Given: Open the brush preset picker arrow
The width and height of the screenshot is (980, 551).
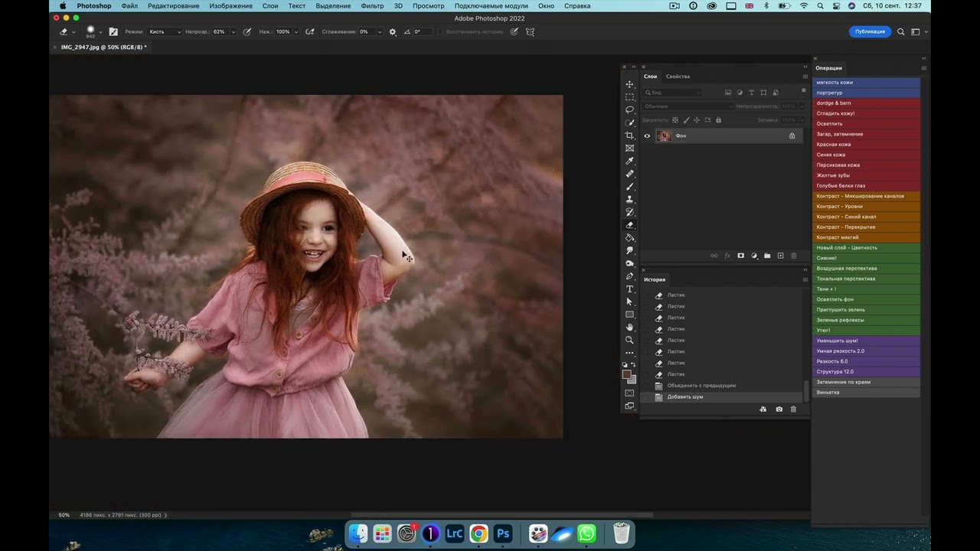Looking at the screenshot, I should pos(100,32).
